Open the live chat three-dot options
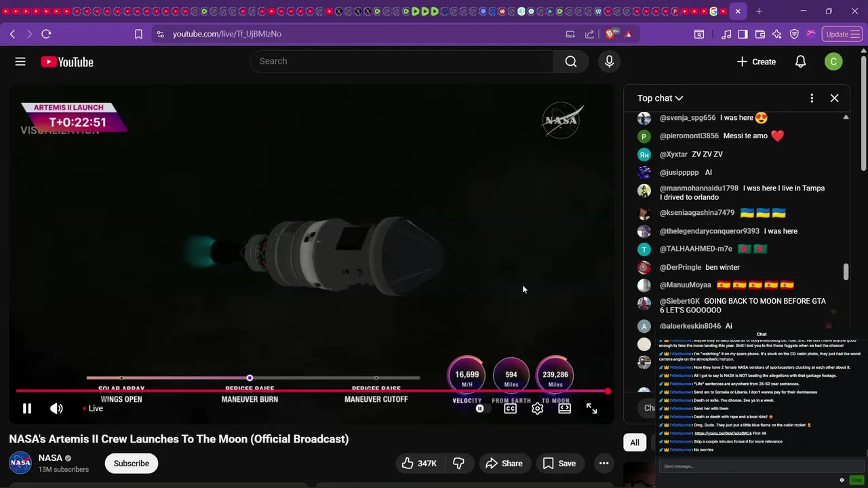868x488 pixels. tap(812, 98)
